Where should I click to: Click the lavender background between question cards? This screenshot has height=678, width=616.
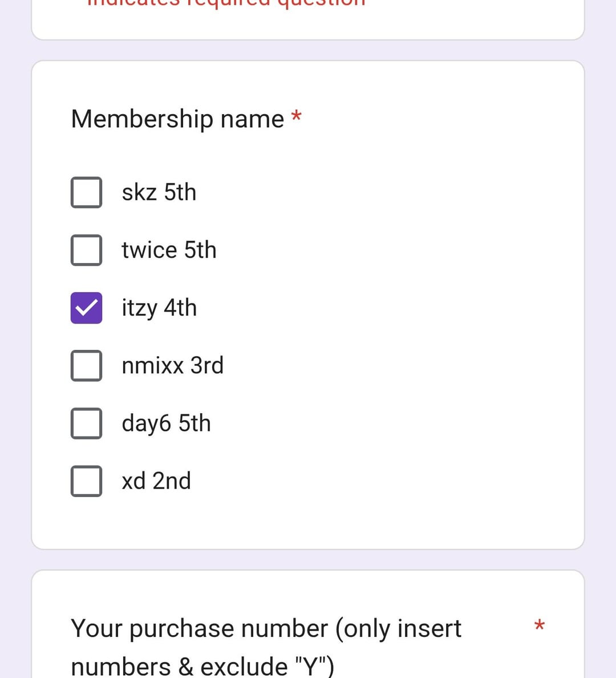[308, 560]
